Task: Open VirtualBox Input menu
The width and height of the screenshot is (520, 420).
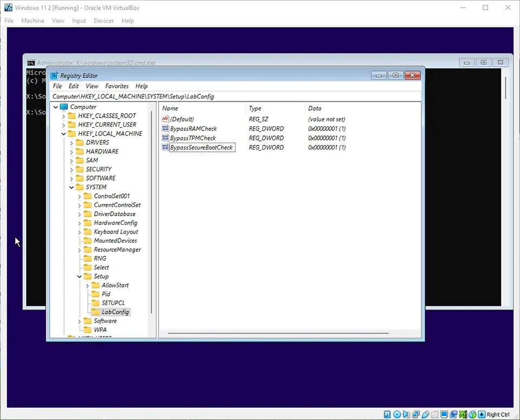Action: [x=79, y=21]
